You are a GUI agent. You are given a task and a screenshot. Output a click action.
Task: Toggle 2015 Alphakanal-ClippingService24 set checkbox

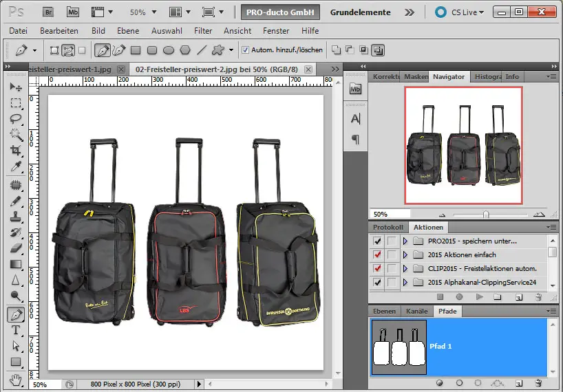pos(377,282)
